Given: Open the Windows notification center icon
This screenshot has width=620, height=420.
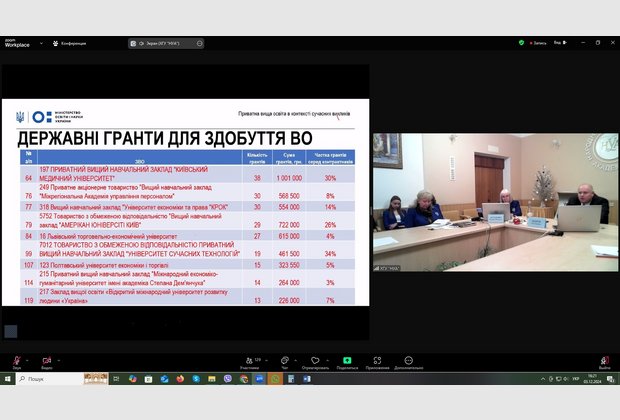Looking at the screenshot, I should click(610, 379).
